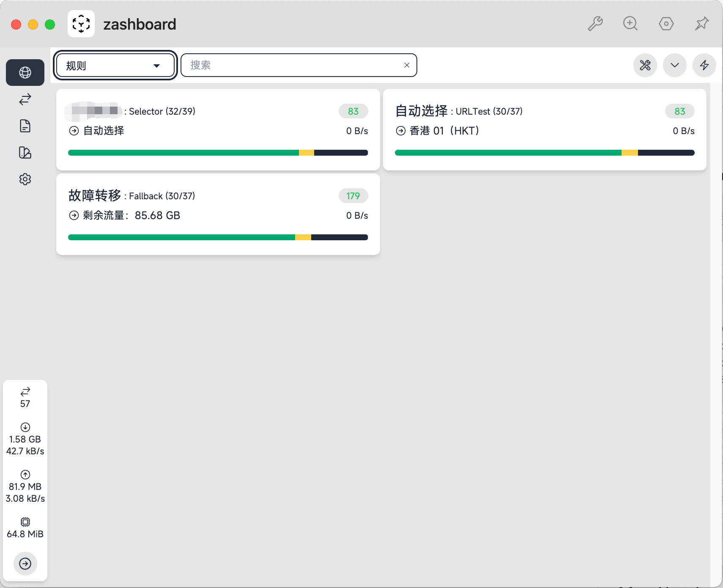723x588 pixels.
Task: Click the 3.08 kB/s upload speed value
Action: click(25, 498)
